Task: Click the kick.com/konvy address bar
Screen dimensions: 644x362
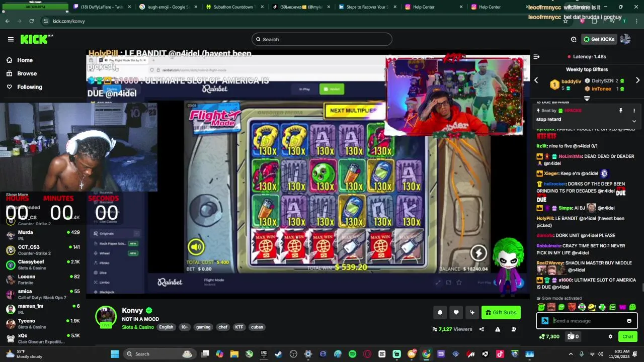Action: tap(302, 21)
